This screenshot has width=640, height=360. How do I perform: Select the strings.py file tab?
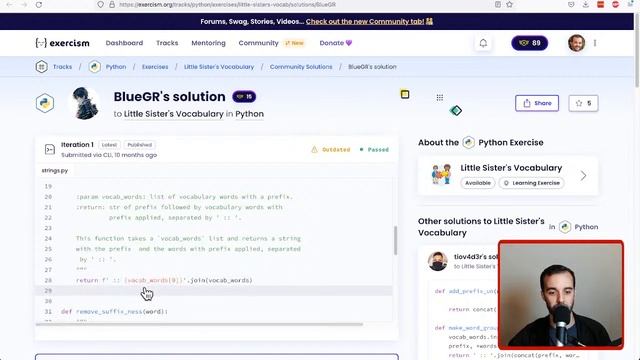coord(55,171)
